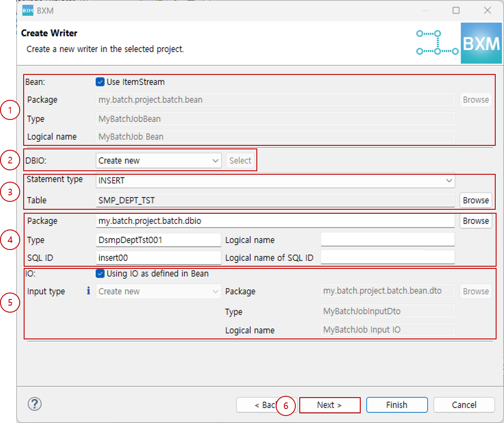Open the Input type dropdown
Viewport: 504px width, 423px height.
[x=216, y=291]
